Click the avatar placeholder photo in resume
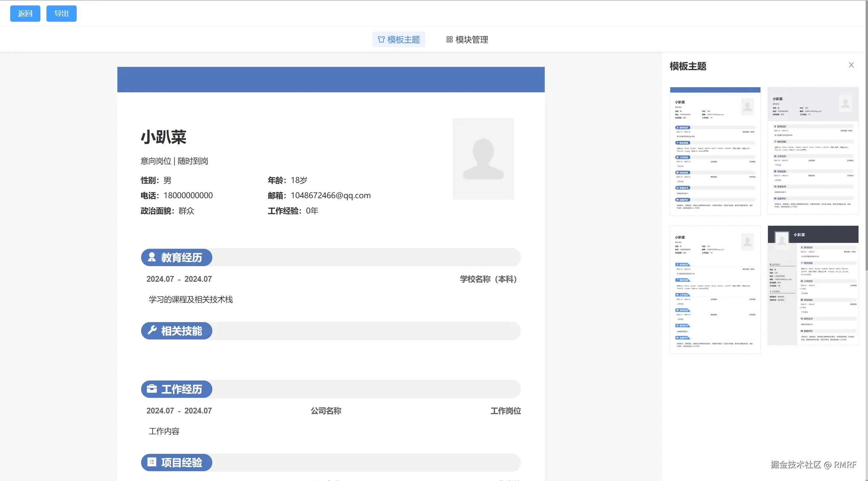This screenshot has width=868, height=481. click(483, 159)
